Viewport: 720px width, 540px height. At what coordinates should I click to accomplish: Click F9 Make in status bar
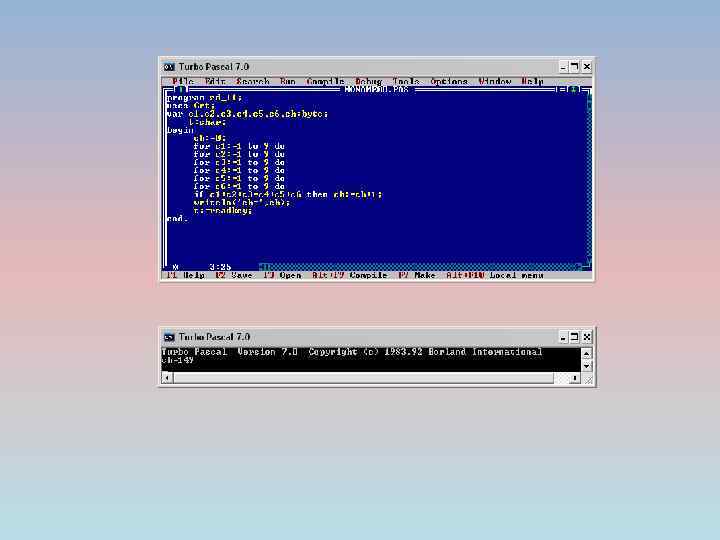pos(417,275)
